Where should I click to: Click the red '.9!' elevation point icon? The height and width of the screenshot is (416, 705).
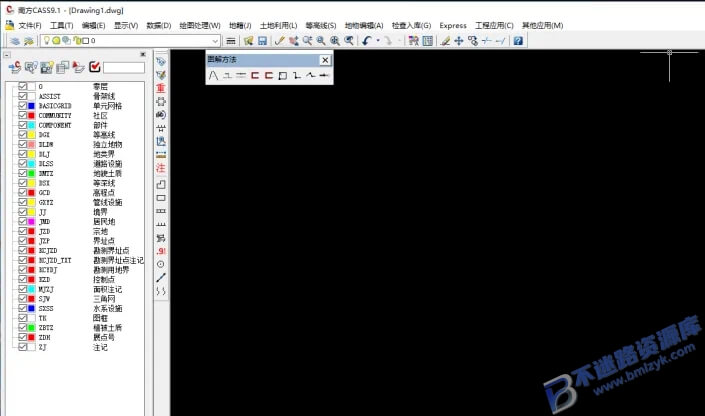coord(161,251)
